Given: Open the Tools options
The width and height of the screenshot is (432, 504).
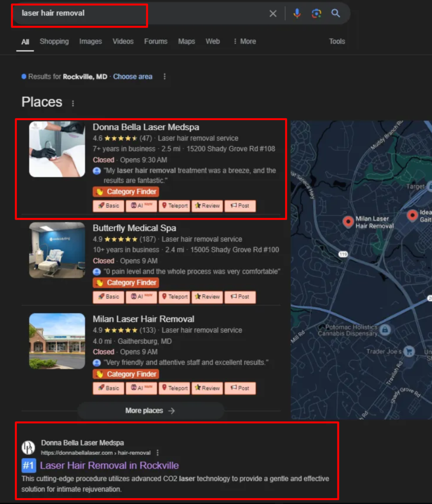Looking at the screenshot, I should pyautogui.click(x=337, y=41).
